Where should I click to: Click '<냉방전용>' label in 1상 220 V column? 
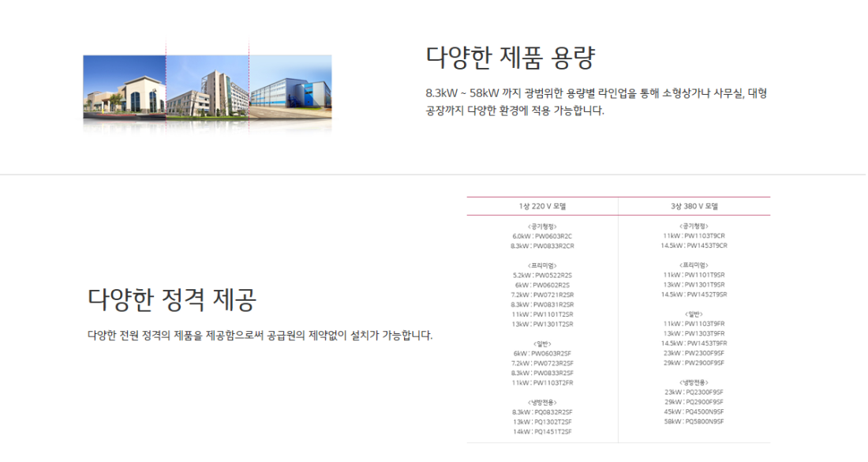coord(543,403)
